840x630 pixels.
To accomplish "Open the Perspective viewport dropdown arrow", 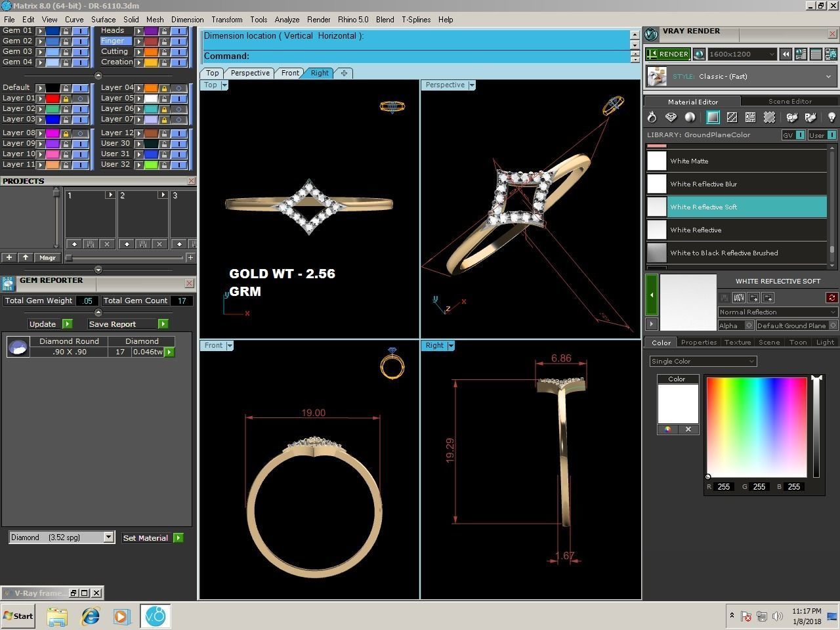I will (472, 85).
